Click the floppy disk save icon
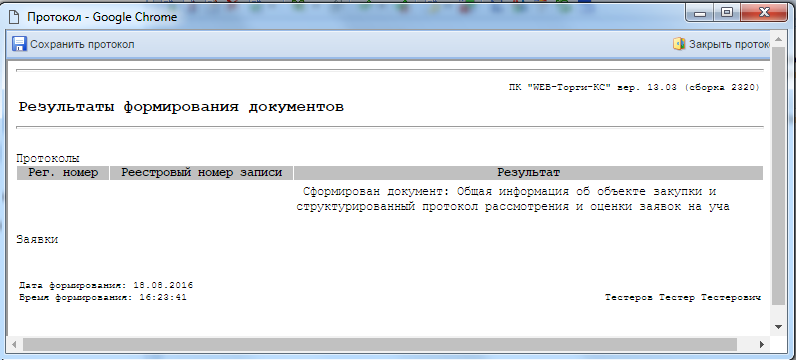 tap(19, 44)
